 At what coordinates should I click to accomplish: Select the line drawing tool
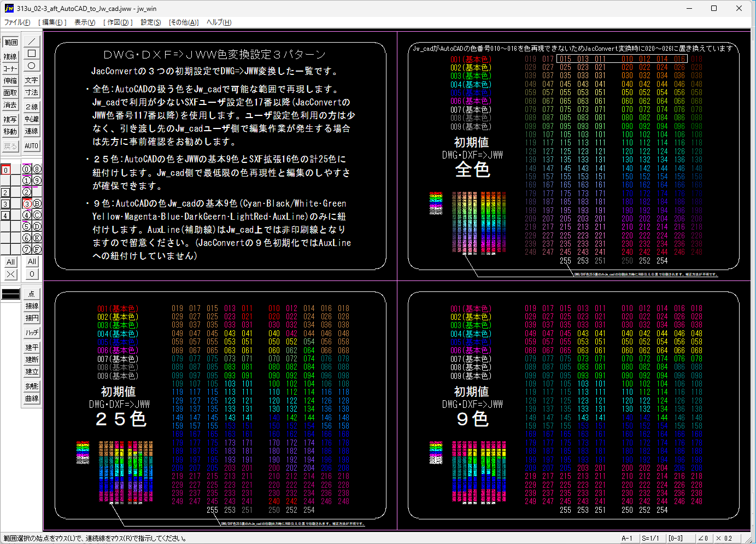coord(32,42)
